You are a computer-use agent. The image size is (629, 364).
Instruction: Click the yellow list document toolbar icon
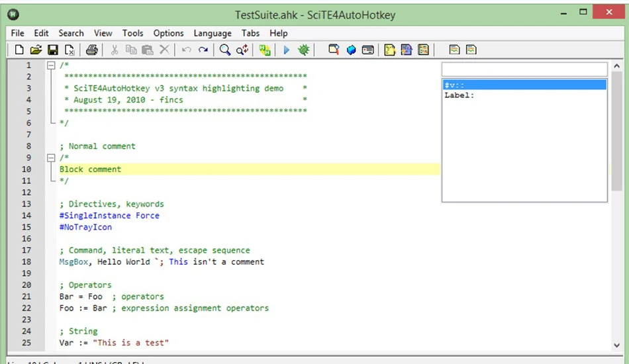(423, 50)
